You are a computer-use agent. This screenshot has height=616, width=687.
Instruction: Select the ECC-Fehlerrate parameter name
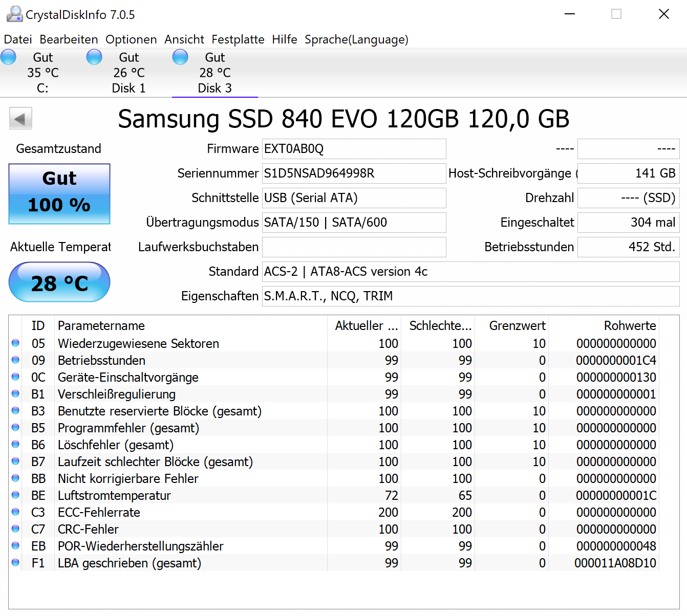pos(99,512)
